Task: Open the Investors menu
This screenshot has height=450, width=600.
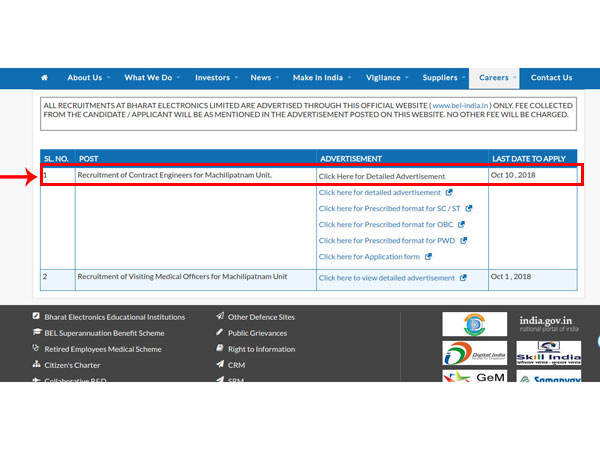Action: [212, 78]
